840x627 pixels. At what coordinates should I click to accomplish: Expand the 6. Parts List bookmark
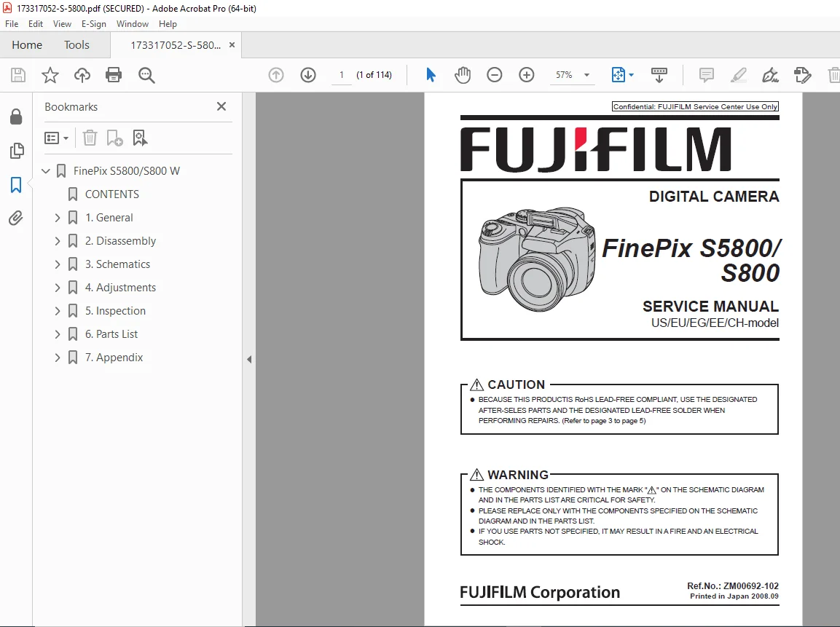tap(58, 334)
